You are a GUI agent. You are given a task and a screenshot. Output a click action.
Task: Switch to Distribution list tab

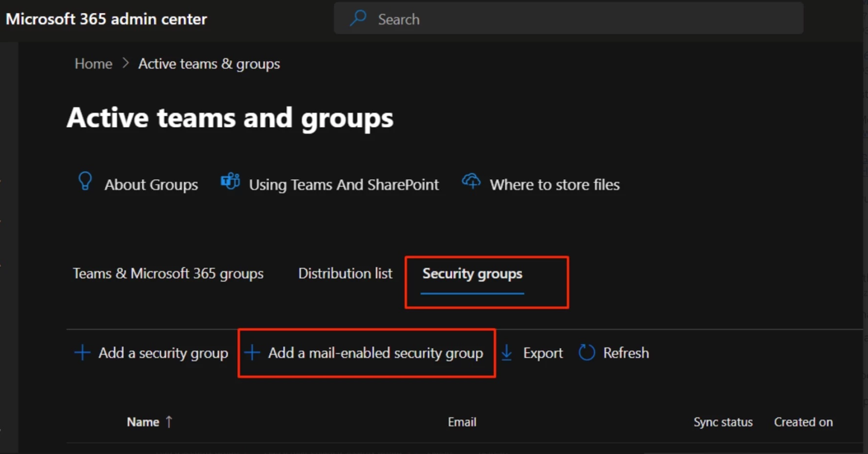pyautogui.click(x=345, y=273)
